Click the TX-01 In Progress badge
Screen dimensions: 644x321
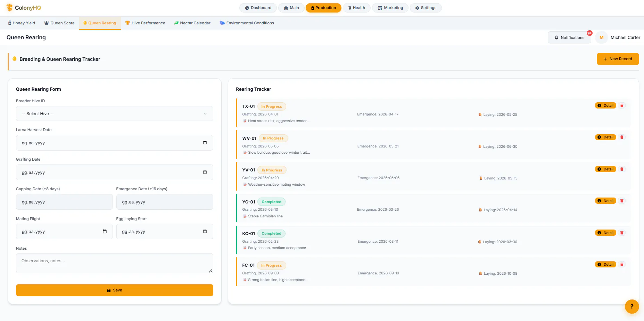click(272, 106)
